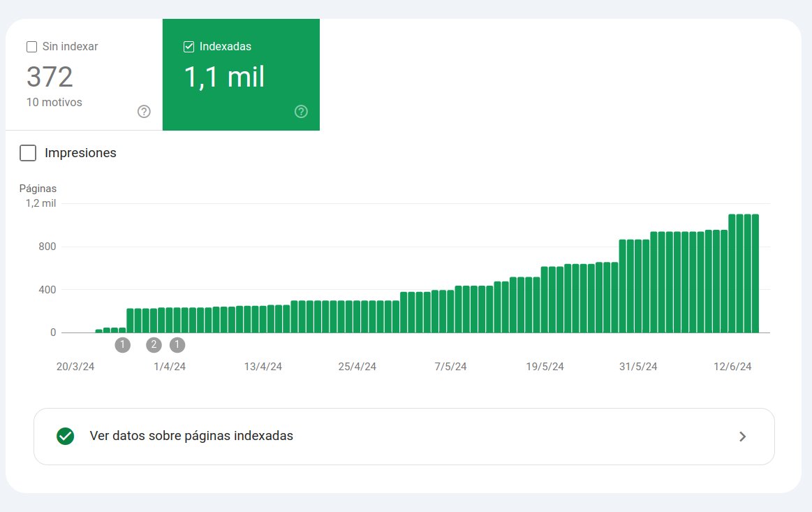The image size is (812, 512).
Task: Click the help icon on the Sin indexar card
Action: 143,111
